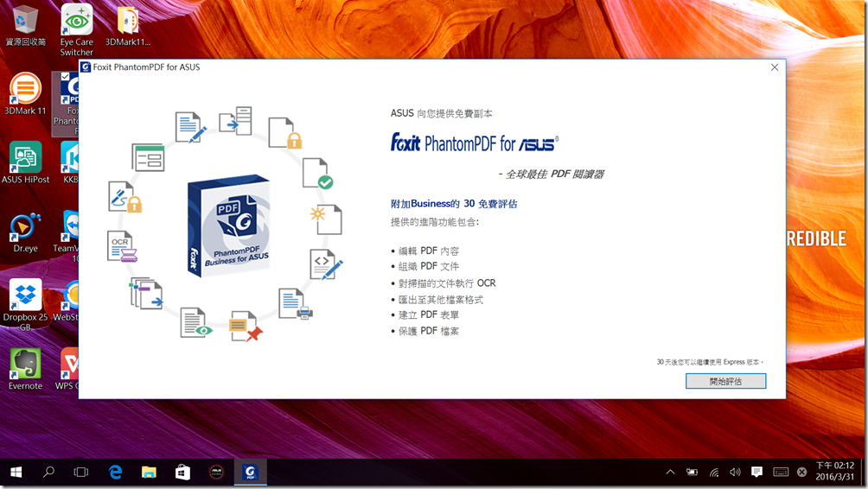Select the 3DMark 11 shortcut icon
The height and width of the screenshot is (489, 868).
25,93
